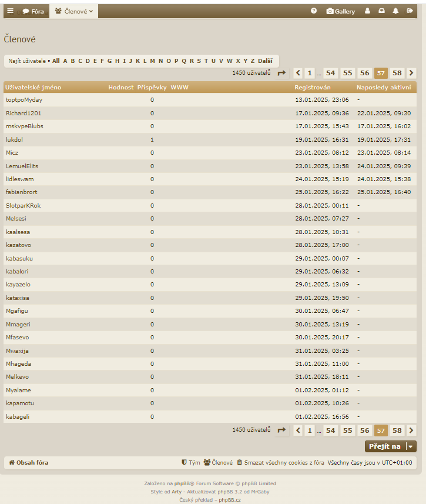426x504 pixels.
Task: Open the notifications bell icon
Action: [395, 11]
